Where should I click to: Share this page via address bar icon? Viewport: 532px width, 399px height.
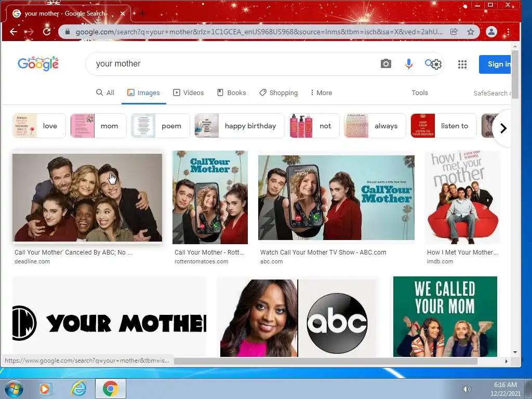point(454,32)
